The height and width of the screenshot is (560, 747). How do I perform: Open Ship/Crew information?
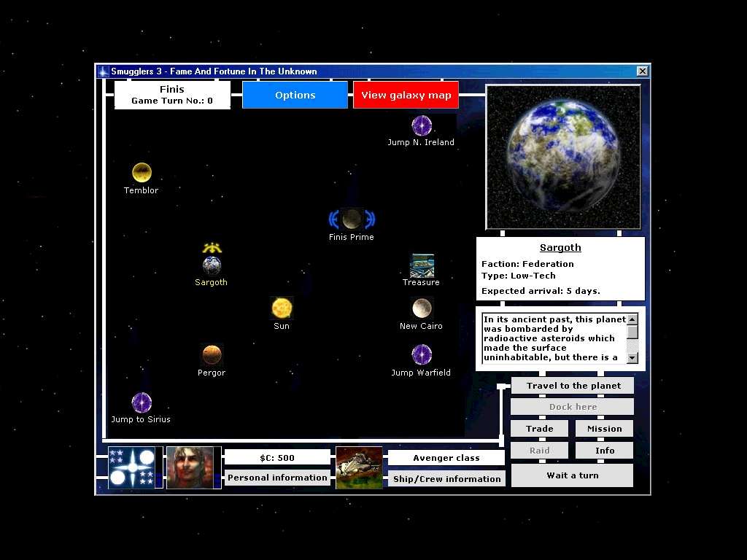tap(446, 478)
